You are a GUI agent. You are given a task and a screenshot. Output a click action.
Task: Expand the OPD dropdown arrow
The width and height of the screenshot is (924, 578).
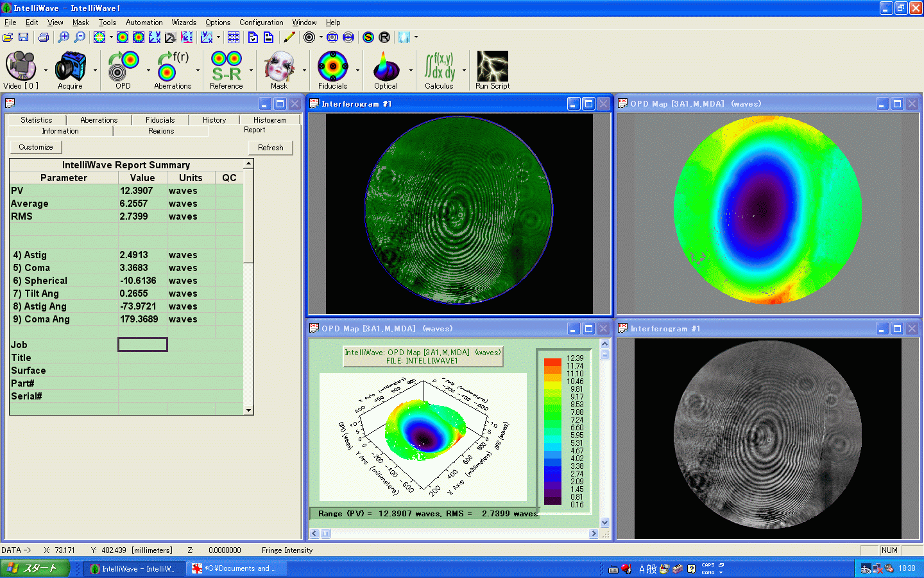click(x=148, y=70)
